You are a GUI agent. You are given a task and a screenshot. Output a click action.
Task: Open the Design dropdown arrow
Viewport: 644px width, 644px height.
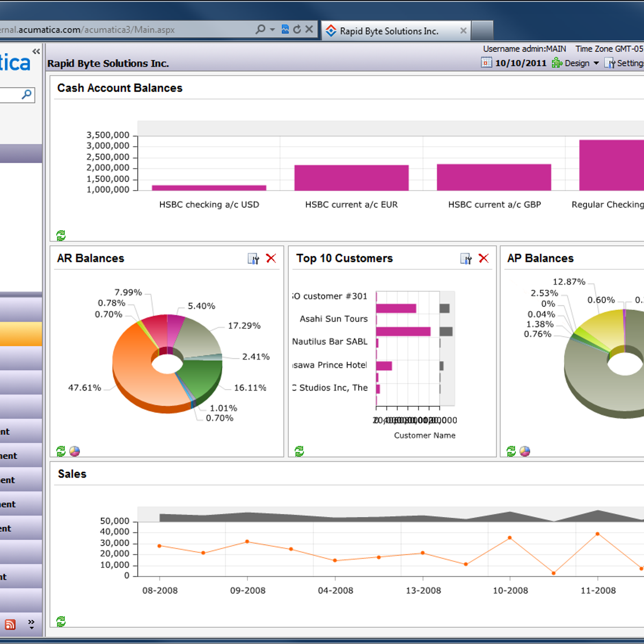(x=597, y=63)
